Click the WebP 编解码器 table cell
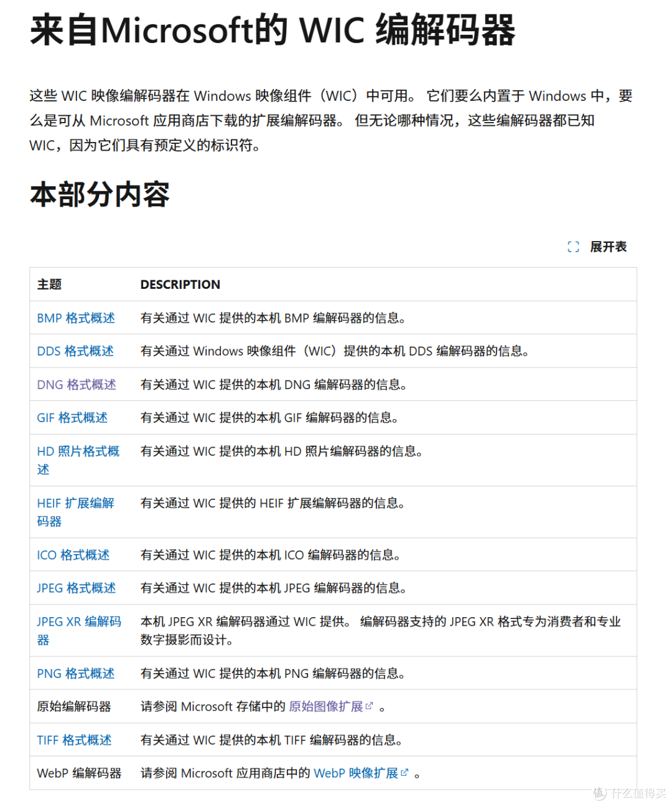 click(x=79, y=773)
